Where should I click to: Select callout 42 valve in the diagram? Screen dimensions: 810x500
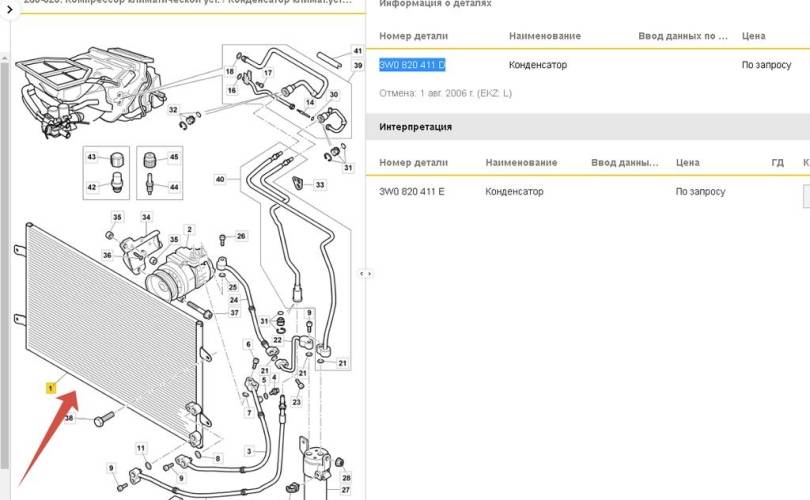pos(92,187)
